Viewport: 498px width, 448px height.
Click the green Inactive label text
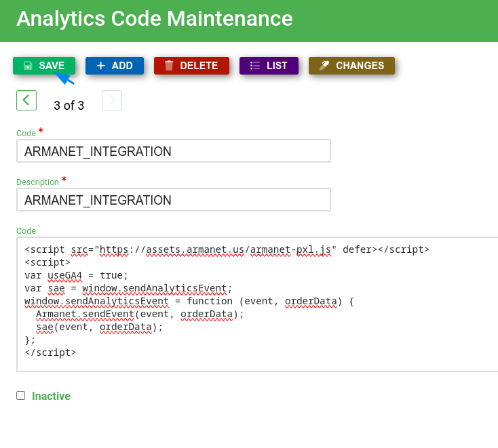pyautogui.click(x=51, y=396)
